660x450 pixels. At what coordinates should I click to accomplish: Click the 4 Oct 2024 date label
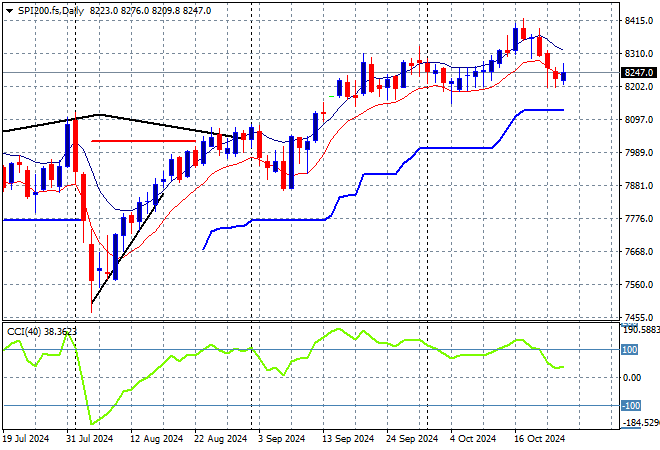[x=473, y=439]
